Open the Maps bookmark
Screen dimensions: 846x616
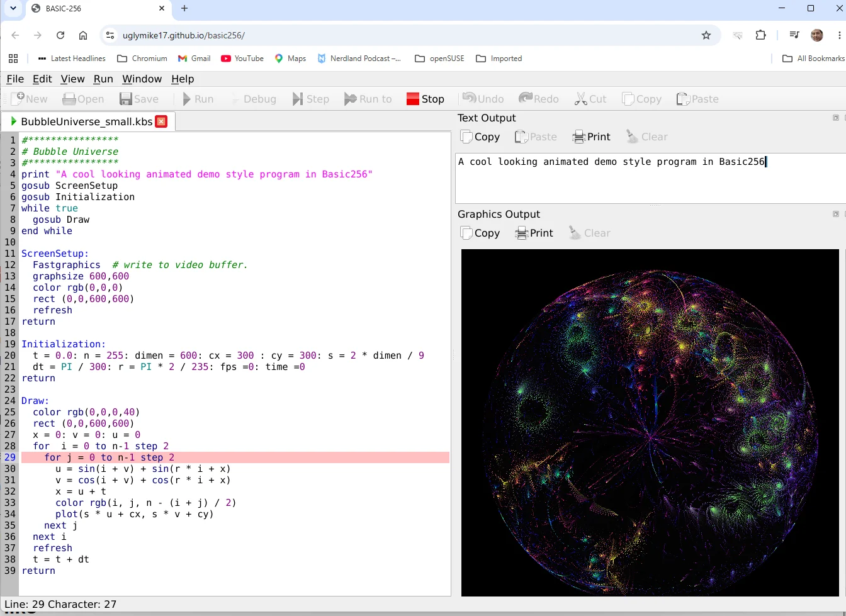pos(290,59)
